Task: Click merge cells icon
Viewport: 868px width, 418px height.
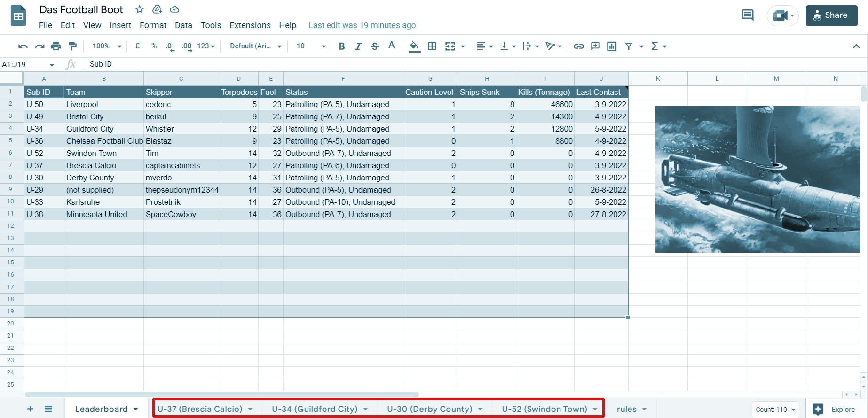Action: coord(450,46)
